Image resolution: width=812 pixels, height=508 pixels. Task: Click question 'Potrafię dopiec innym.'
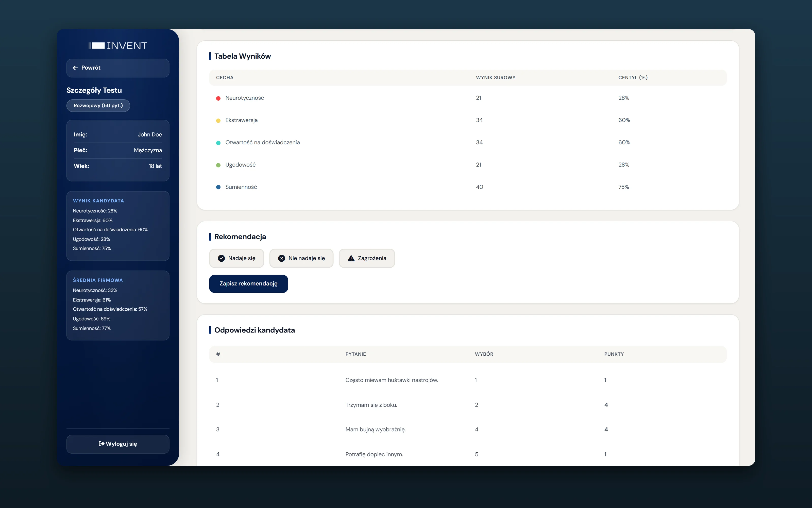(x=374, y=454)
